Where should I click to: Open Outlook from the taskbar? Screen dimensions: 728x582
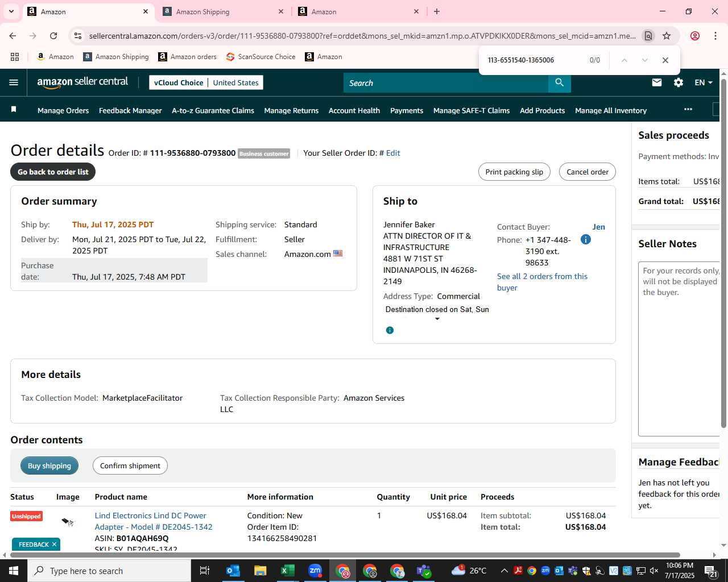[x=233, y=571]
